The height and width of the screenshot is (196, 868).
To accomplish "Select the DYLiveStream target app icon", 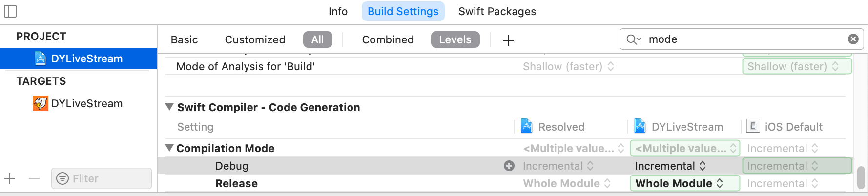I will [40, 103].
